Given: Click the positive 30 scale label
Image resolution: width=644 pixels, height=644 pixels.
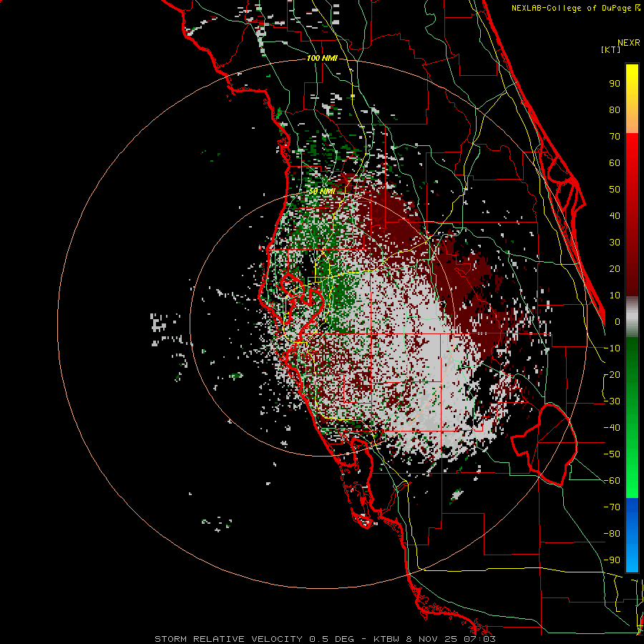Looking at the screenshot, I should coord(615,243).
